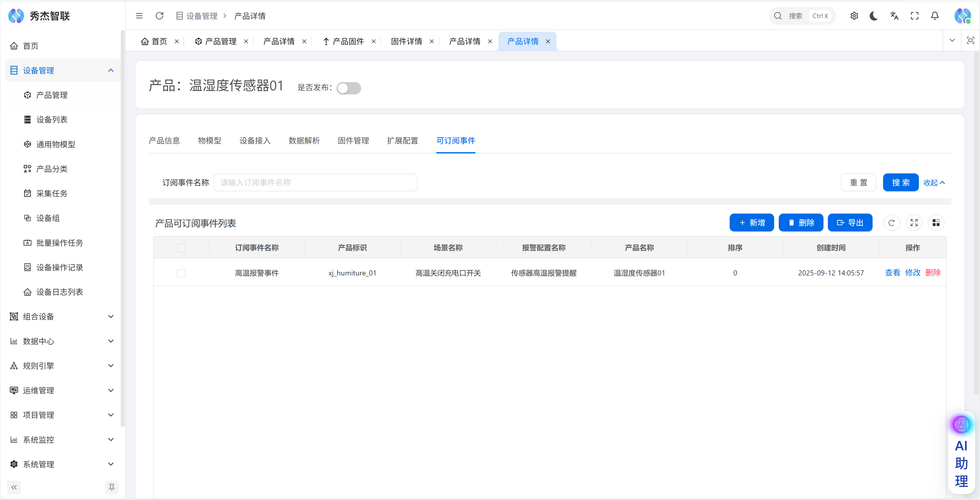This screenshot has width=980, height=500.
Task: Open the tab list dropdown chevron
Action: point(952,41)
